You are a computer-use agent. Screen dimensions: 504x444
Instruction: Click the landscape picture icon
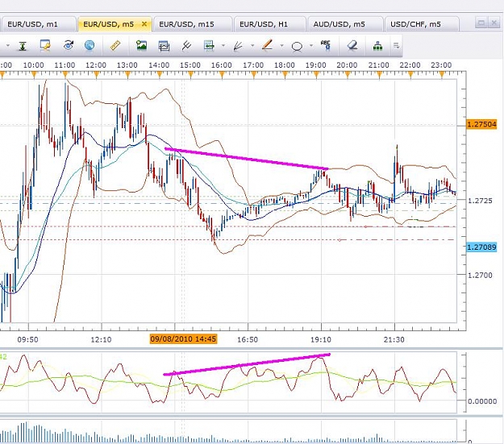(x=141, y=45)
